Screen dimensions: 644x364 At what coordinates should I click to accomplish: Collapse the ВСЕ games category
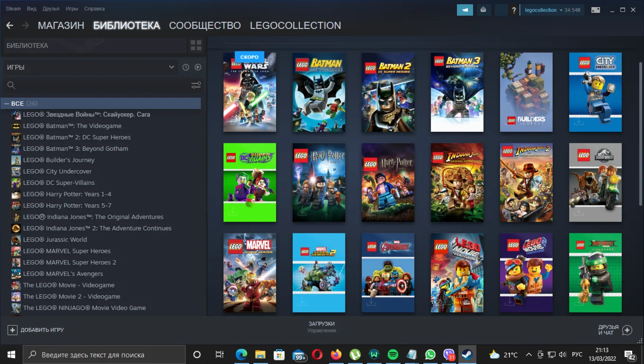[x=7, y=103]
